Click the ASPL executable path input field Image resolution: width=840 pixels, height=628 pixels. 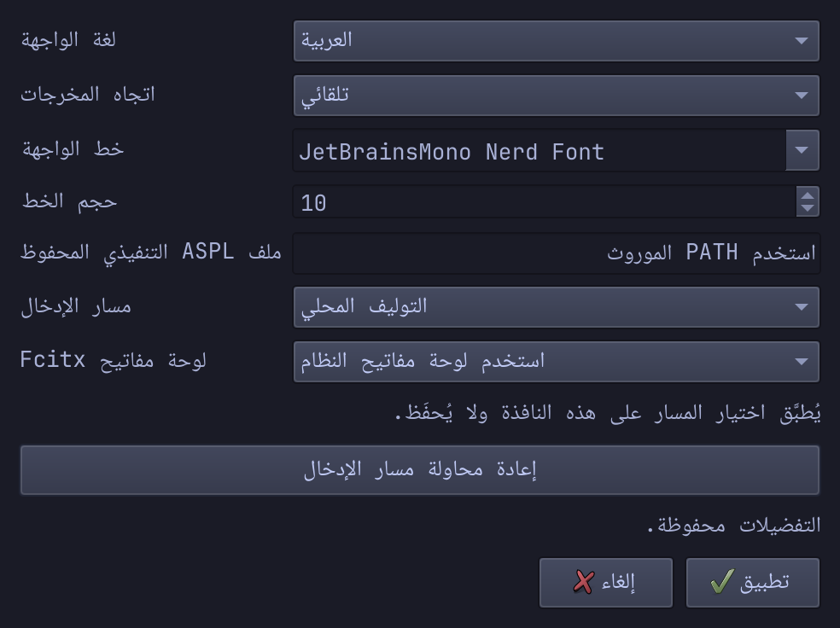click(556, 253)
